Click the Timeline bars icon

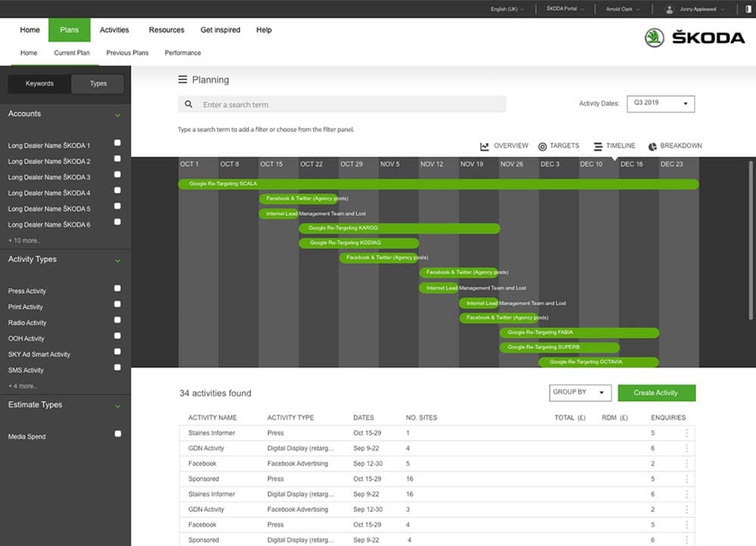tap(598, 146)
